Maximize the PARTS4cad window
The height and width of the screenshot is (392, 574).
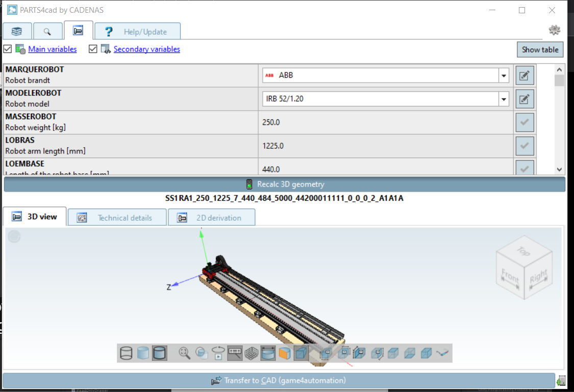click(522, 10)
